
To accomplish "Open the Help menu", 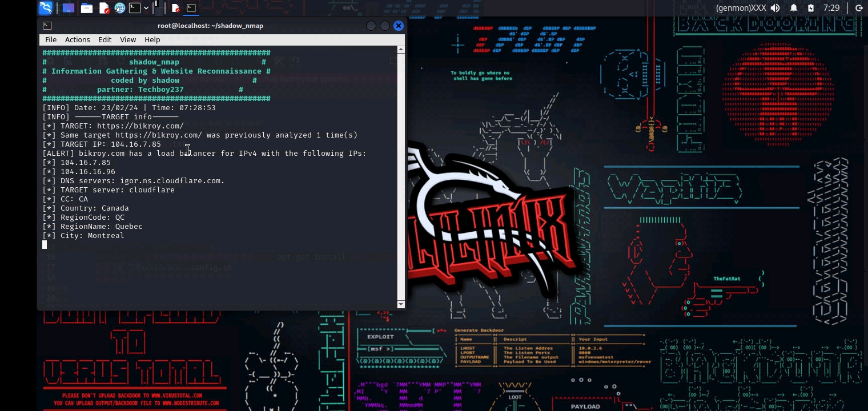I will point(152,39).
